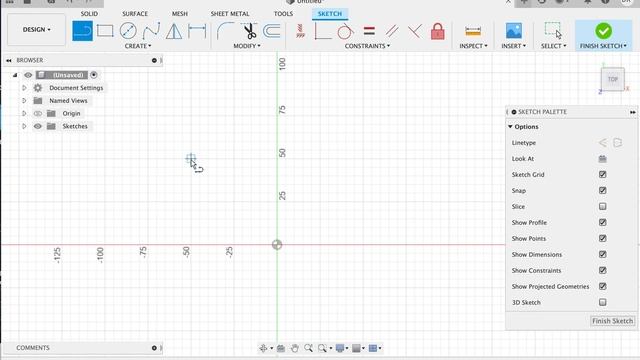Click the green Finish Sketch checkmark

[x=603, y=31]
